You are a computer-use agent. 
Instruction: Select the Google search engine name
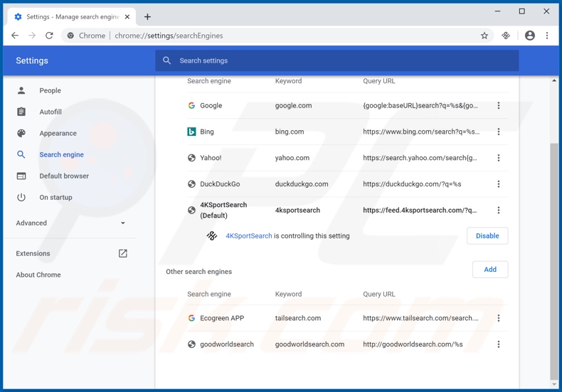pyautogui.click(x=211, y=105)
